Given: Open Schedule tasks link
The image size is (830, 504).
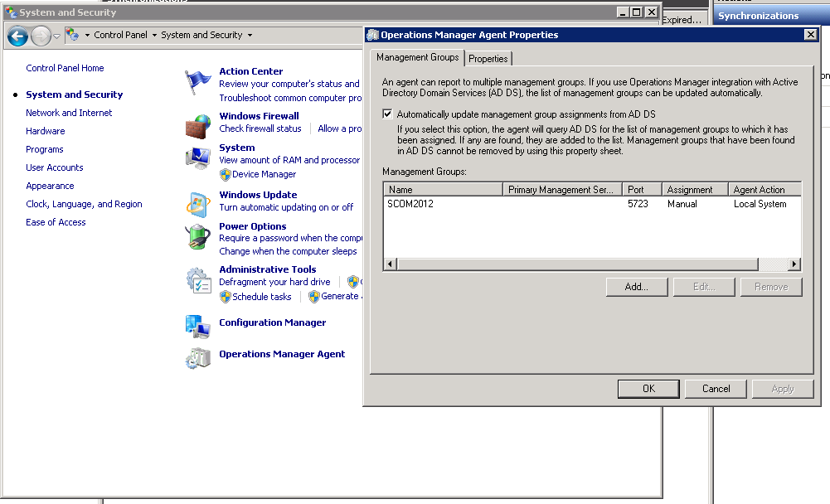Looking at the screenshot, I should 262,297.
